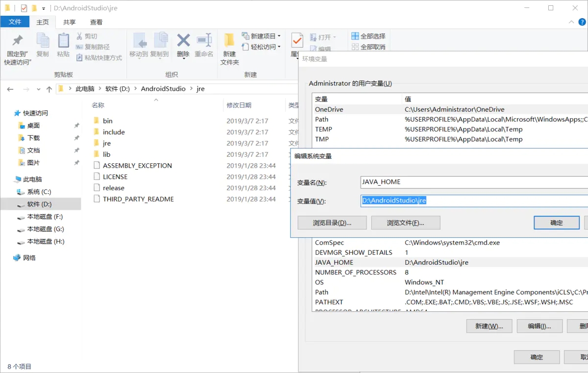Click 浏览文件(F)... button
This screenshot has height=373, width=588.
click(406, 223)
